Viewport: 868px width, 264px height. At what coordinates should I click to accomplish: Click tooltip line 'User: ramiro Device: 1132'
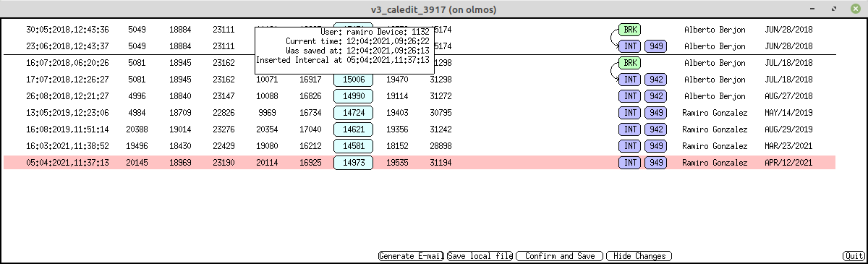coord(375,32)
